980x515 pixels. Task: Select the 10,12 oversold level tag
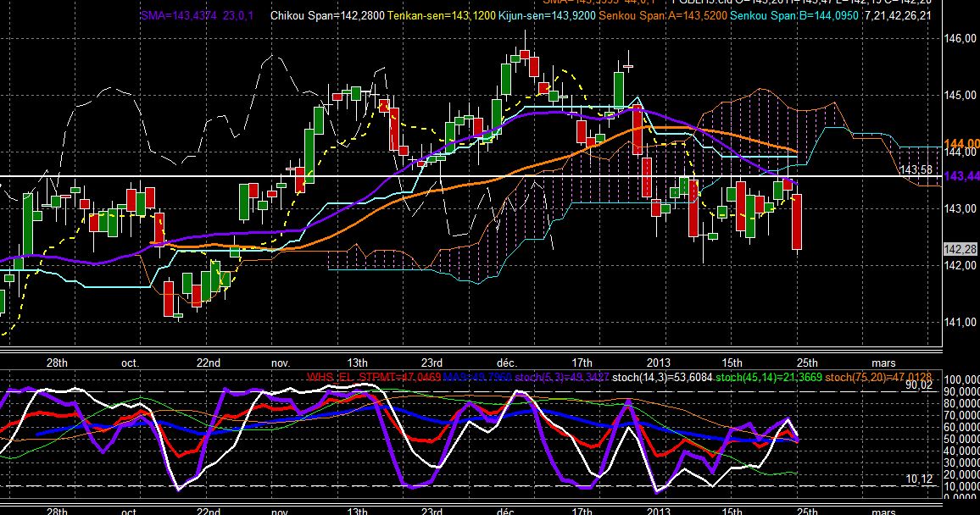point(919,479)
